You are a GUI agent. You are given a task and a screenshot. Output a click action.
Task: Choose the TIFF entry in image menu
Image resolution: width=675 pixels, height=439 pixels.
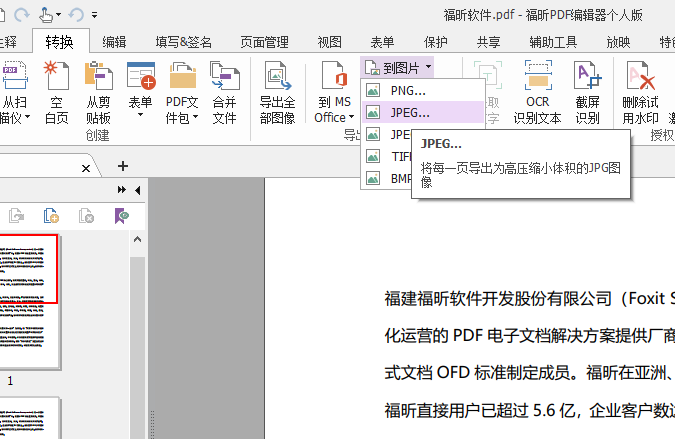click(x=387, y=156)
